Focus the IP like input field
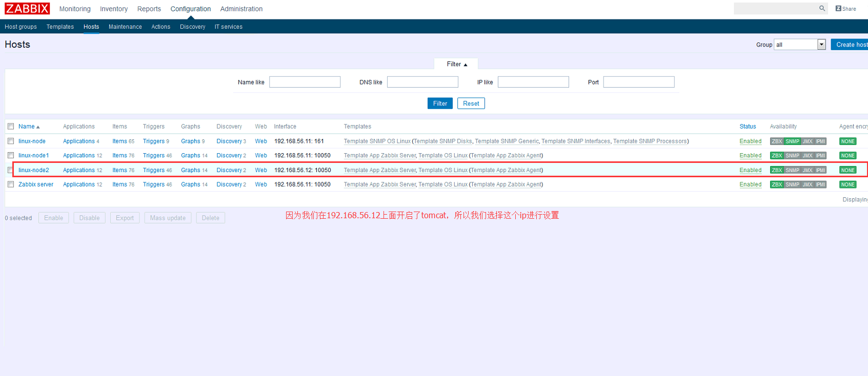Screen dimensions: 868x376 pyautogui.click(x=533, y=82)
